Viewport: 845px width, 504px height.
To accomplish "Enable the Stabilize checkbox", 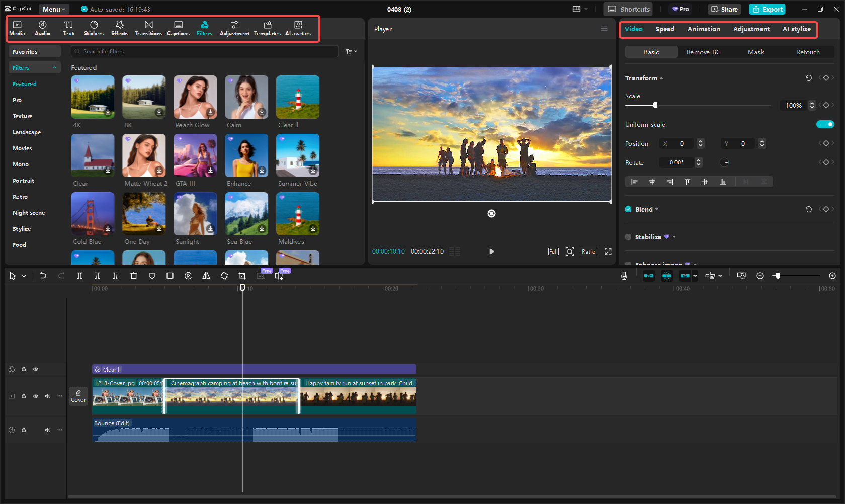I will click(628, 237).
